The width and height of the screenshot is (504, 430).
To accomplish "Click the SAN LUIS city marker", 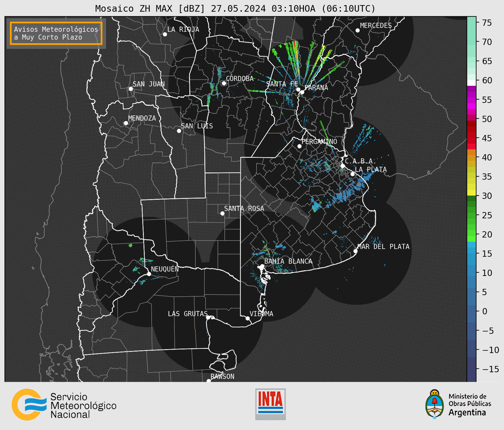I will 179,131.
